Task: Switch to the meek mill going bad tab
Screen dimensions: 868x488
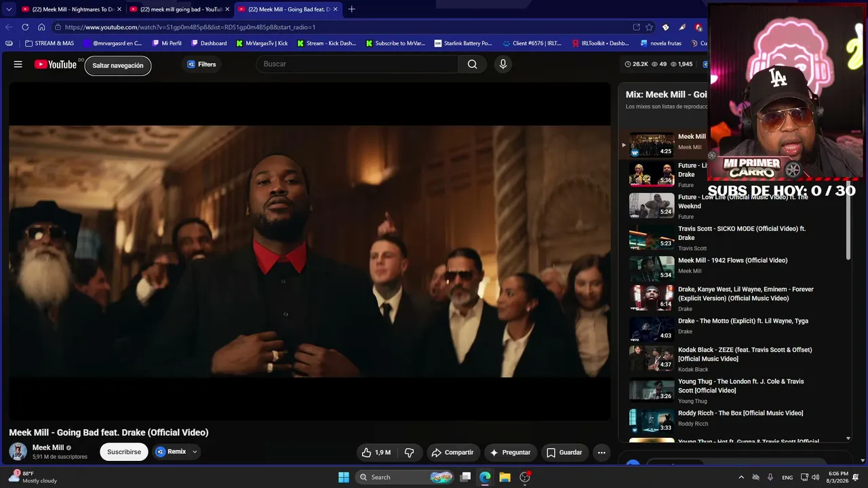Action: coord(179,9)
